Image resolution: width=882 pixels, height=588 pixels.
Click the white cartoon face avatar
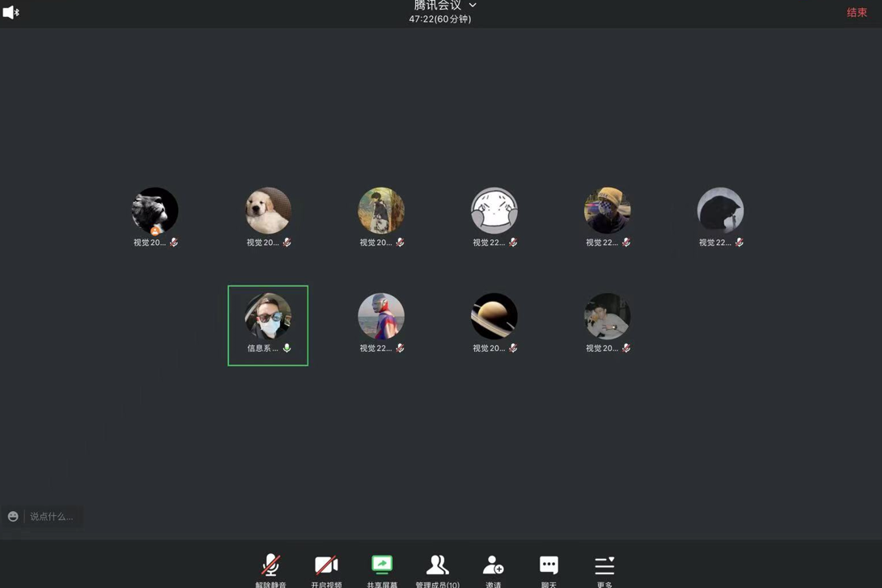(x=494, y=210)
